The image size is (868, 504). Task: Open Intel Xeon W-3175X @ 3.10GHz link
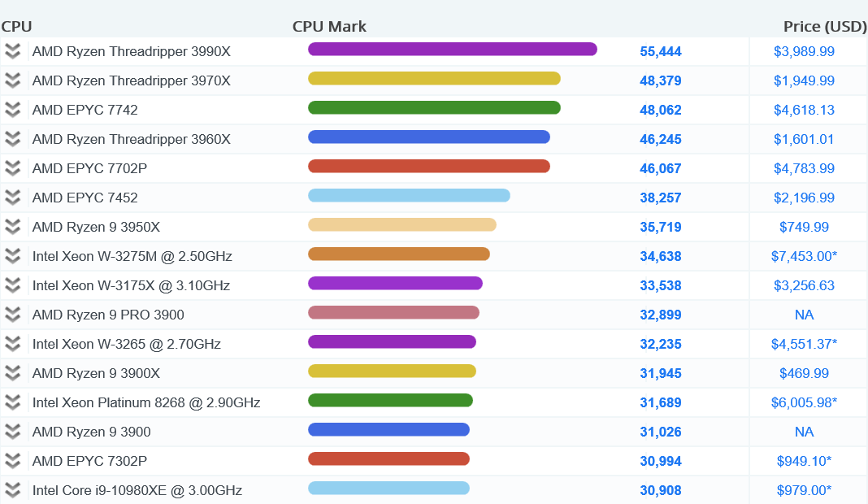click(131, 285)
